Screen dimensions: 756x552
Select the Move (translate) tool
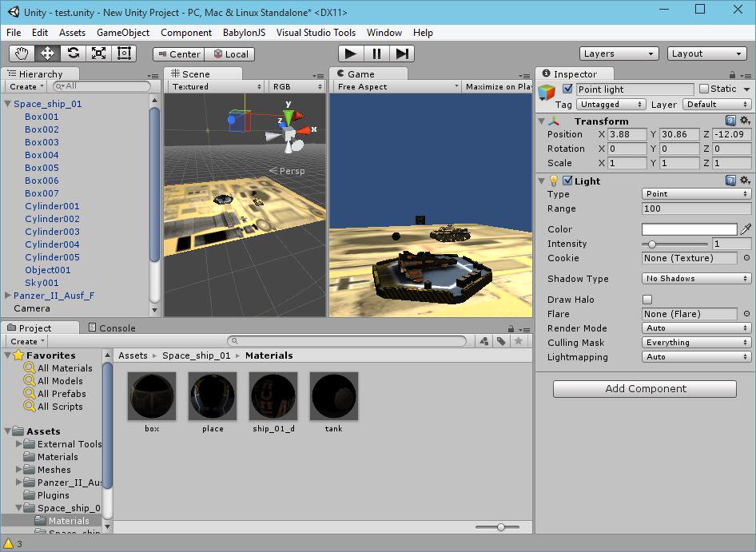tap(47, 54)
